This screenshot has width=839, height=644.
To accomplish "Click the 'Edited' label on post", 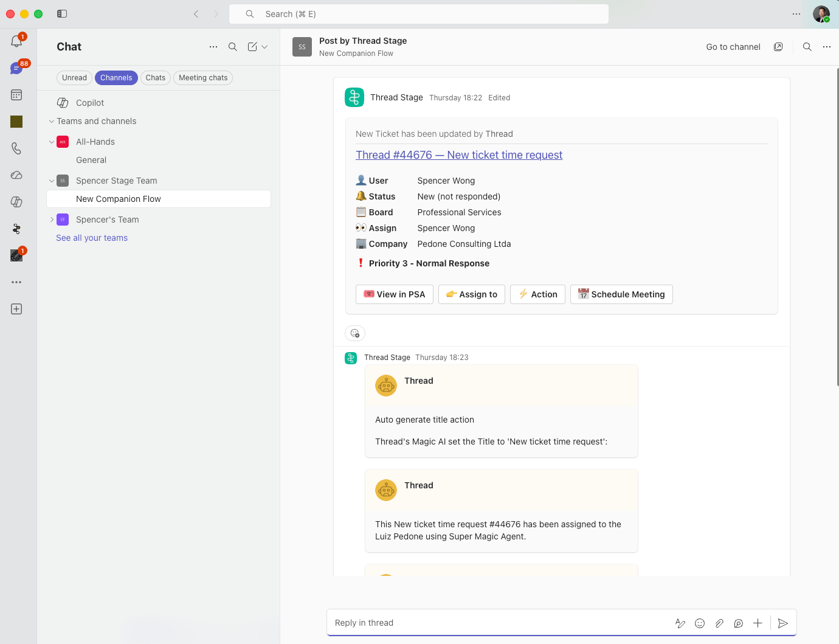I will pyautogui.click(x=499, y=98).
